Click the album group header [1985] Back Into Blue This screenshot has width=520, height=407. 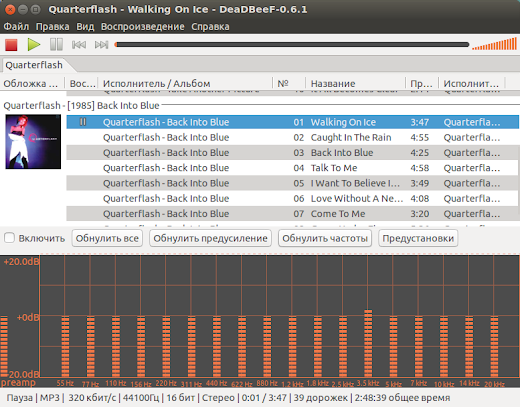[81, 106]
